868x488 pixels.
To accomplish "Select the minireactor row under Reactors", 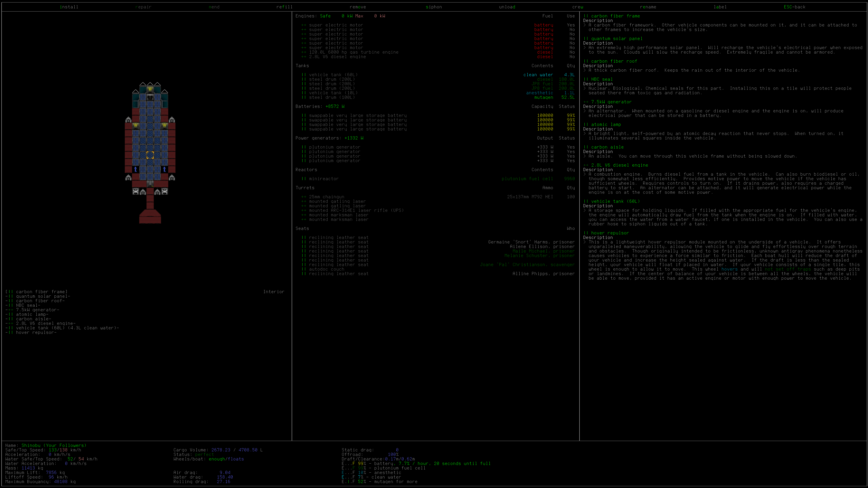I will (x=438, y=179).
